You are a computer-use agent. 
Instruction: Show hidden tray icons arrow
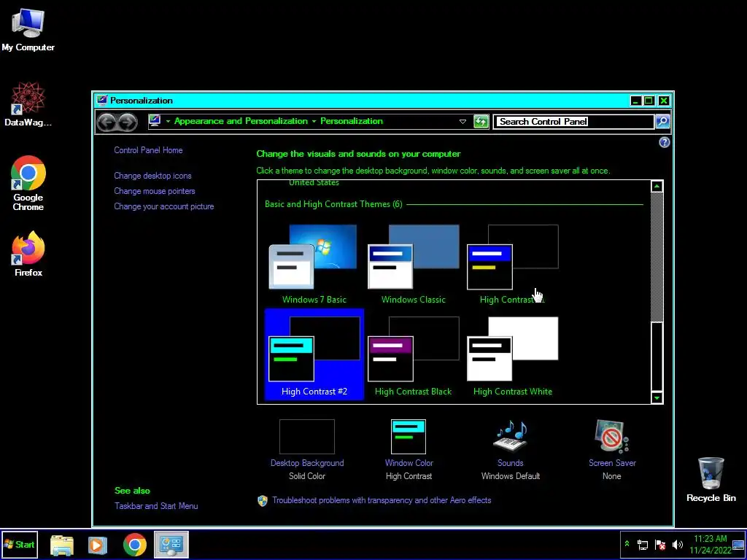pos(627,544)
